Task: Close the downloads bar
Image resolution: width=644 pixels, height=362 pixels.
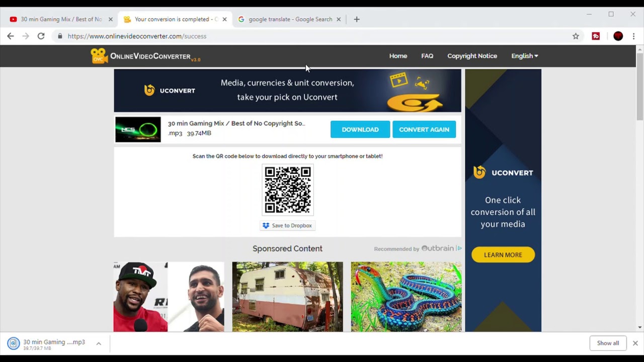Action: tap(635, 343)
